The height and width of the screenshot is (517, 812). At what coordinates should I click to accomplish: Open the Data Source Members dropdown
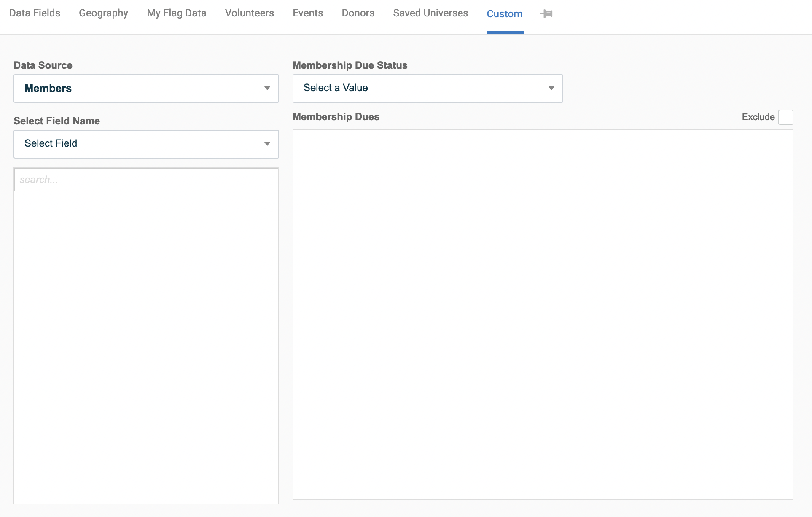146,89
